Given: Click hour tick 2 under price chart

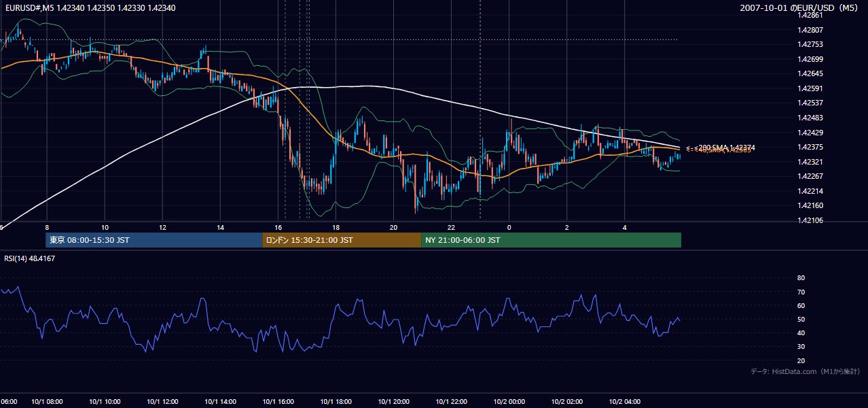Looking at the screenshot, I should point(567,227).
